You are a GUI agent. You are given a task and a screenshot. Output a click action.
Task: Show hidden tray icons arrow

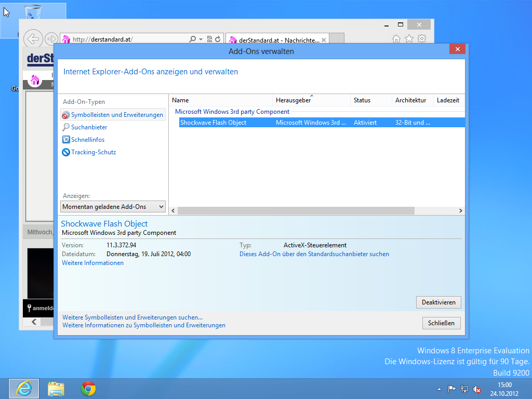(x=440, y=389)
